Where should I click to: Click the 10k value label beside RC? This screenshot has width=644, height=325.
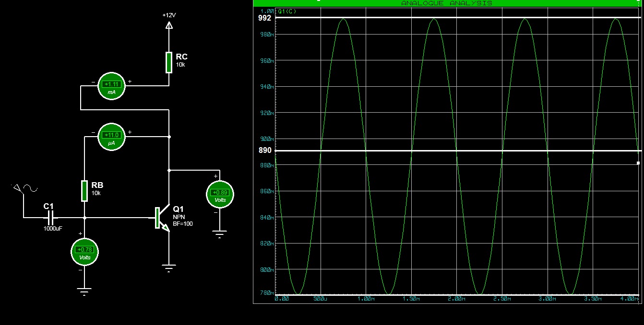[x=180, y=64]
